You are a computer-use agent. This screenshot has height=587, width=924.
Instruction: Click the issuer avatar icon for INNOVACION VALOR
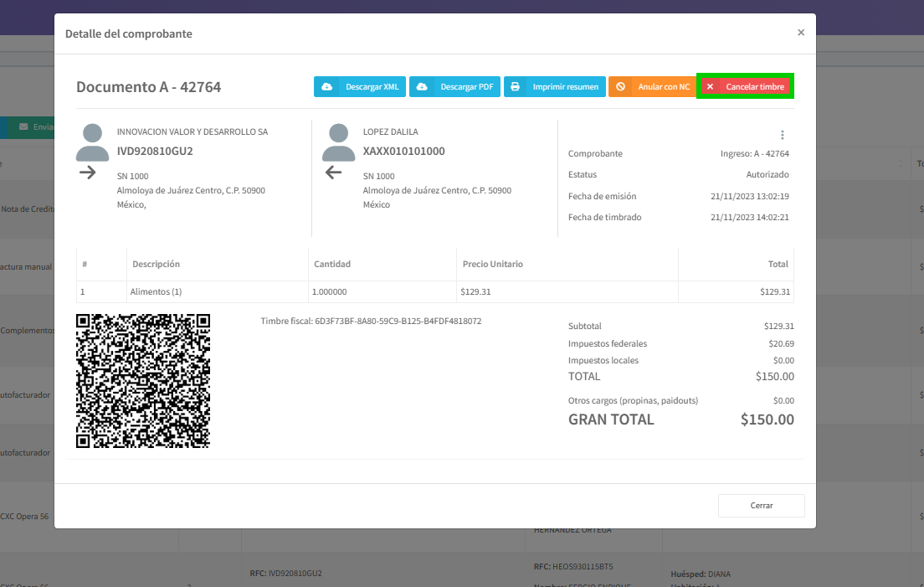pos(93,142)
